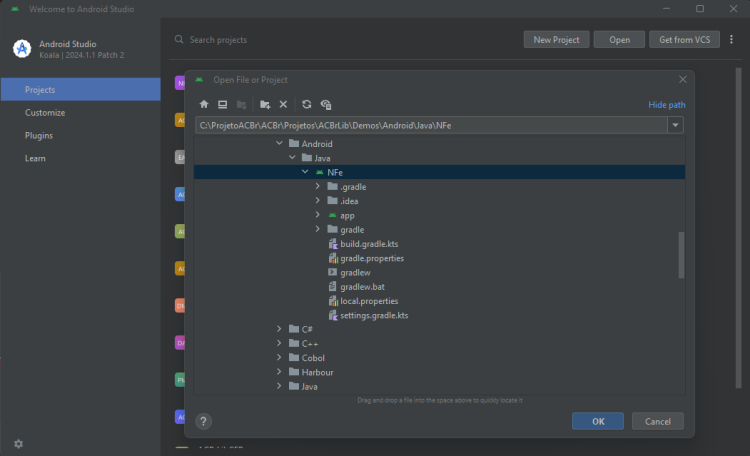Click Get from VCS button
750x456 pixels.
pyautogui.click(x=684, y=40)
